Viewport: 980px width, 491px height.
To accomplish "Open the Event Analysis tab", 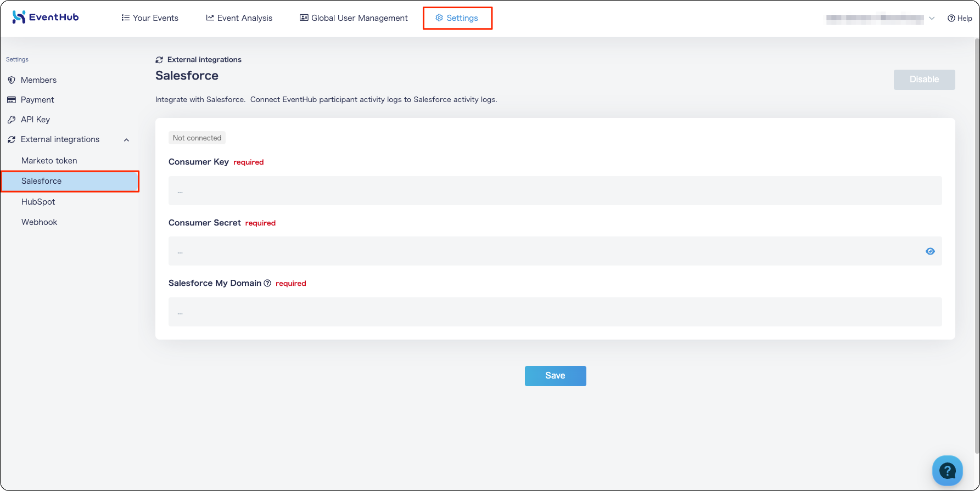I will click(x=239, y=18).
